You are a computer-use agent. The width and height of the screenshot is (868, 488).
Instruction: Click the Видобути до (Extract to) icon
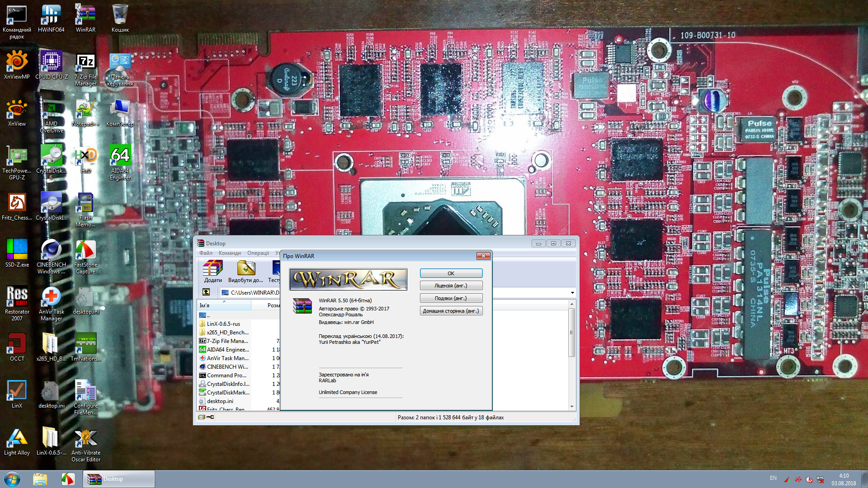click(x=245, y=271)
